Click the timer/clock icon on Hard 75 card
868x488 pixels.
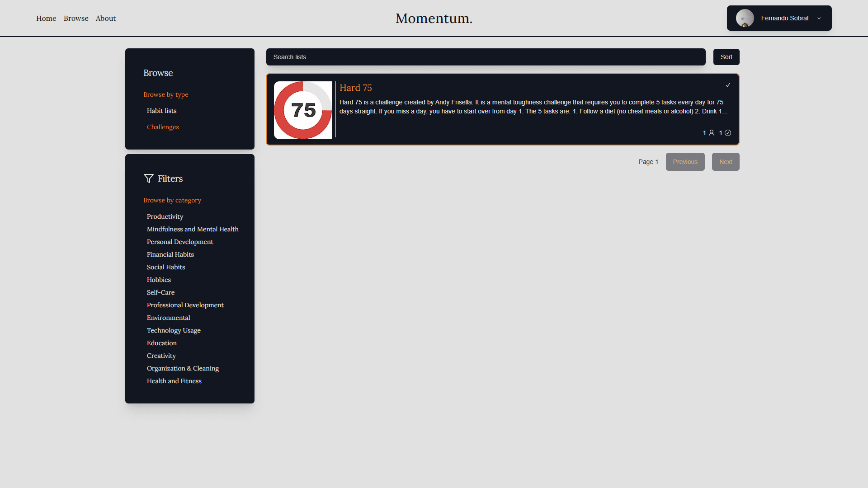[x=728, y=132]
